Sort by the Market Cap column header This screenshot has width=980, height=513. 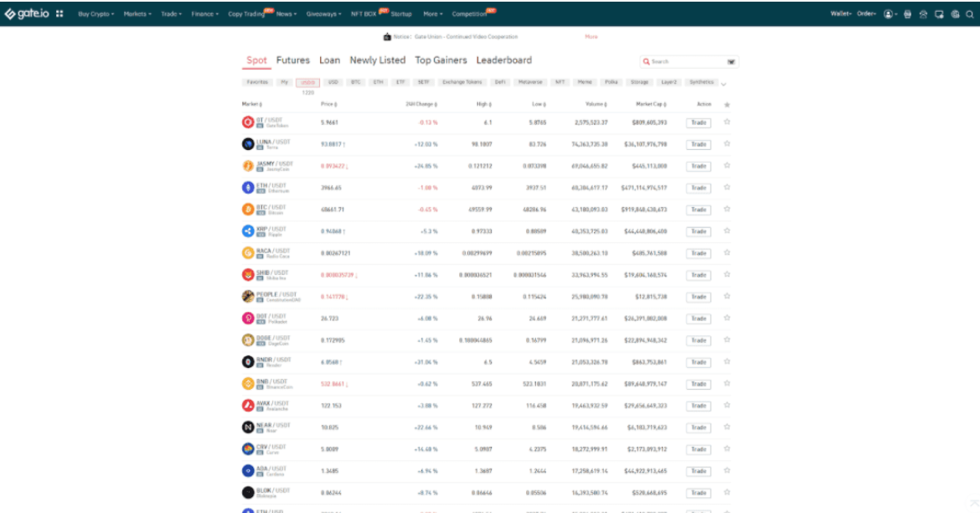pos(652,105)
